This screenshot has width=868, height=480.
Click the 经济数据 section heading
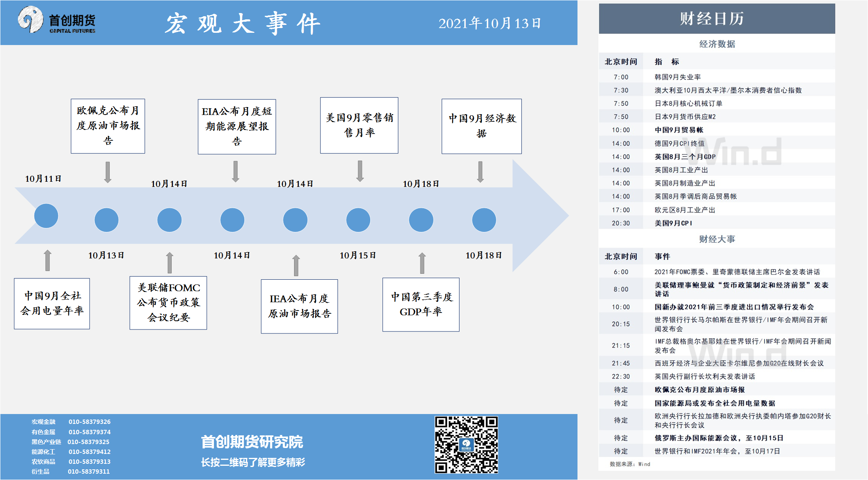click(x=717, y=44)
